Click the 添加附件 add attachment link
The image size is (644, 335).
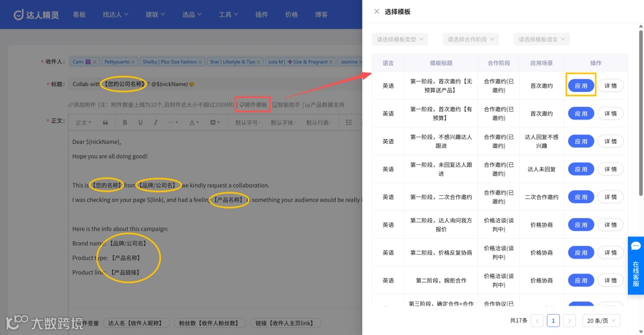[x=81, y=105]
